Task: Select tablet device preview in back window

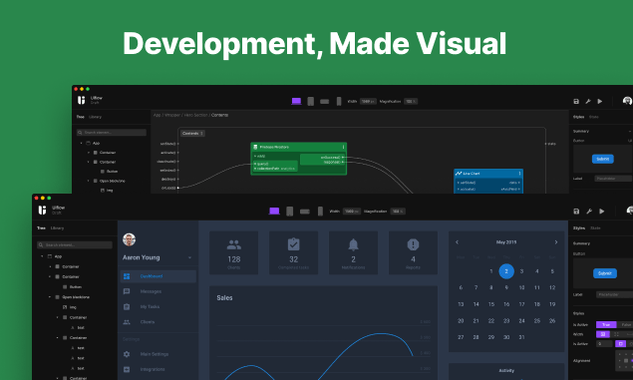Action: (x=310, y=101)
